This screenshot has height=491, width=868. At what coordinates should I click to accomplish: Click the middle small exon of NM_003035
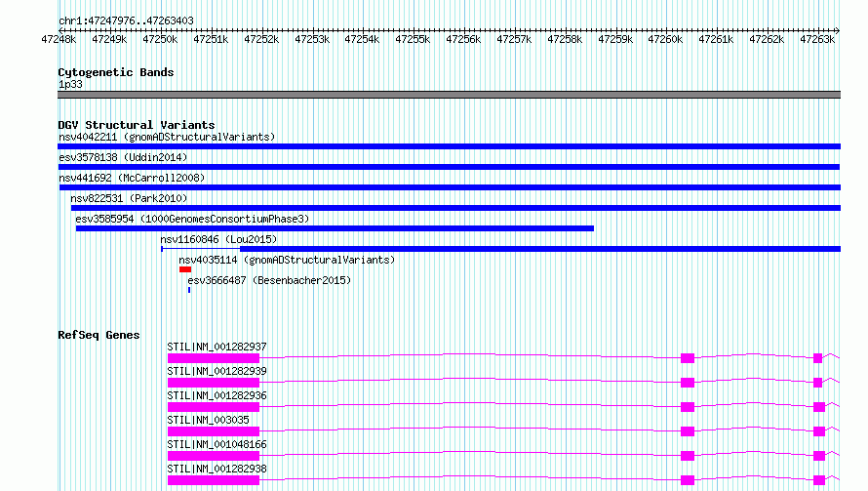[x=688, y=431]
